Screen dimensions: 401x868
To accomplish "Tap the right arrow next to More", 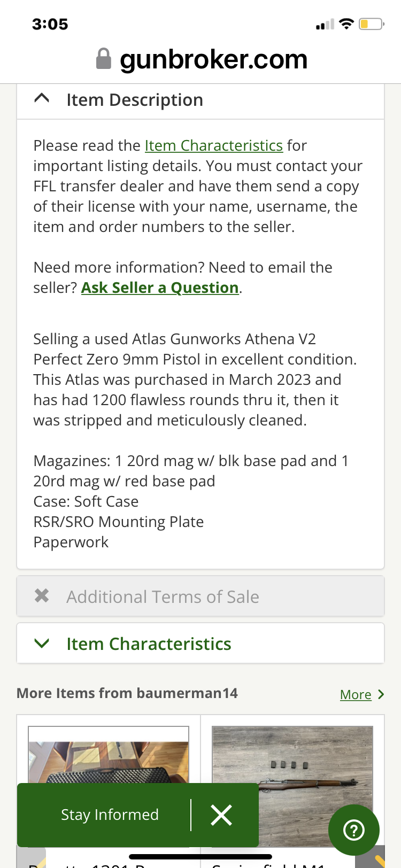I will 381,694.
